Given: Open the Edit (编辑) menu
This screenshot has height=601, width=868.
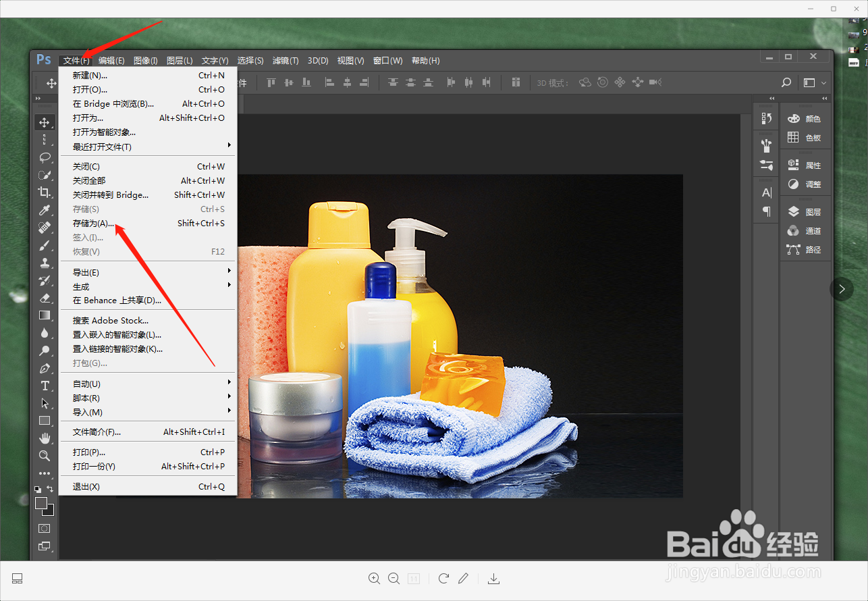Looking at the screenshot, I should click(111, 61).
